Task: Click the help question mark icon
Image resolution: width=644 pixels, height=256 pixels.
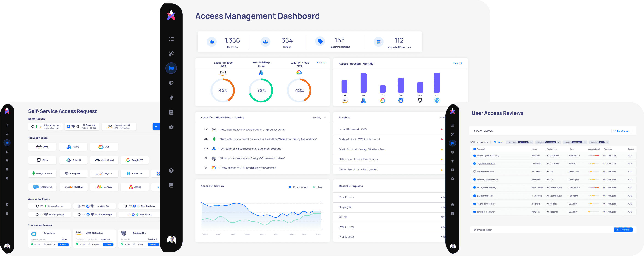Action: pyautogui.click(x=171, y=171)
